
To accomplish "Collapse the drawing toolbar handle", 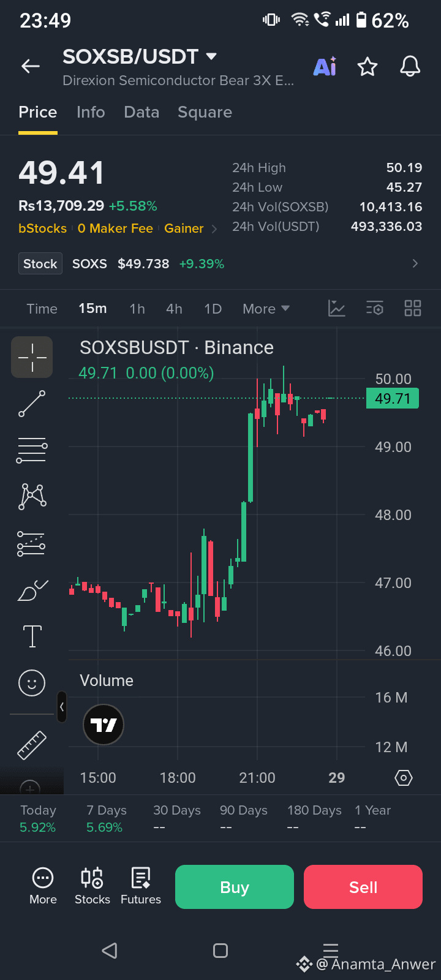I will [61, 707].
